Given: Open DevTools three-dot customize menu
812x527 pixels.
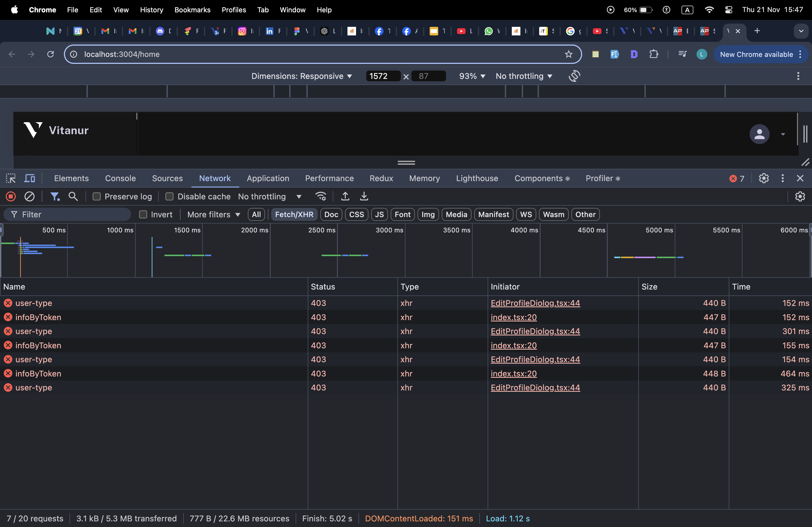Looking at the screenshot, I should tap(782, 178).
